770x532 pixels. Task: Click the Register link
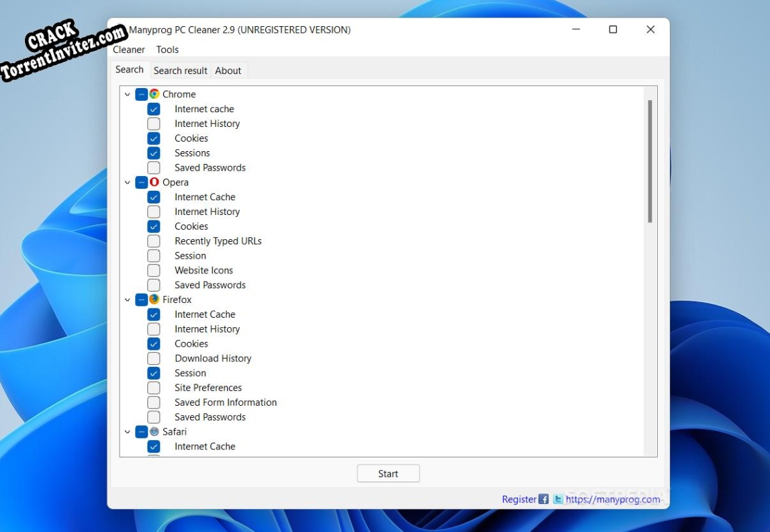[518, 499]
